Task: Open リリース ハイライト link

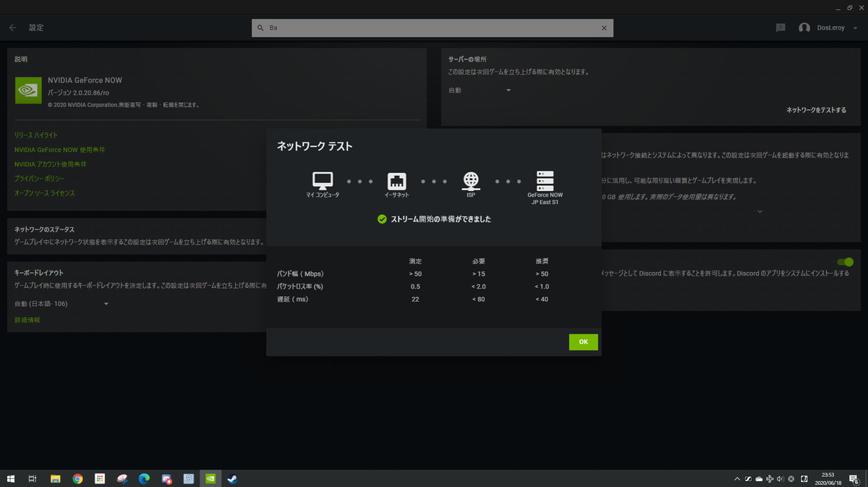Action: 36,135
